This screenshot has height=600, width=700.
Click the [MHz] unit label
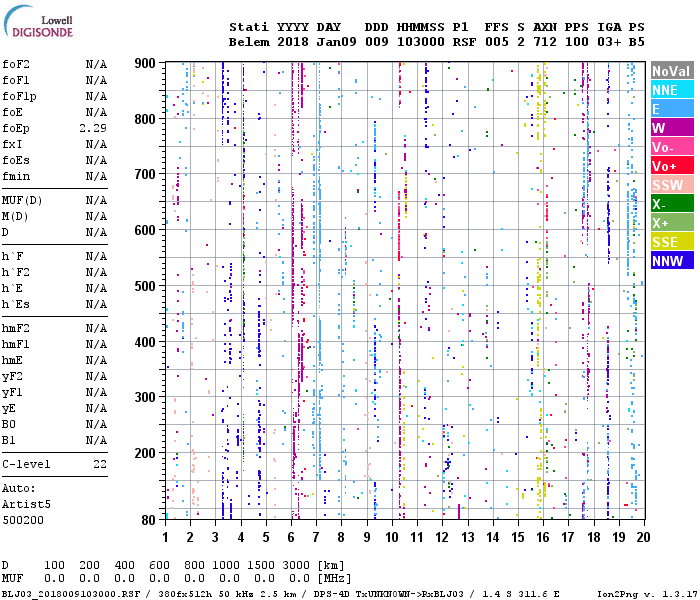pos(334,579)
